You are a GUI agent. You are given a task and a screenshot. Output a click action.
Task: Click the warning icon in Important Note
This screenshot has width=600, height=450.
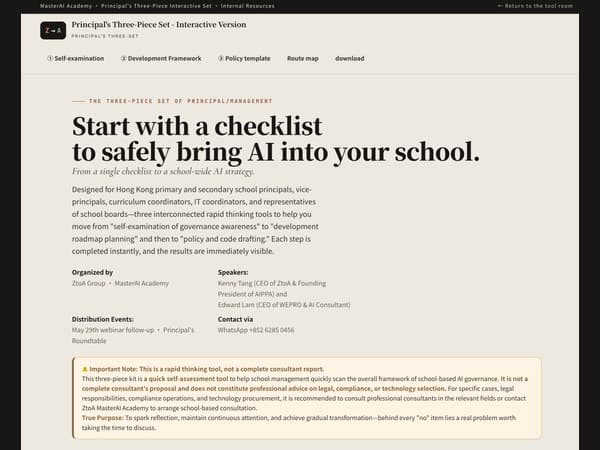[x=85, y=369]
